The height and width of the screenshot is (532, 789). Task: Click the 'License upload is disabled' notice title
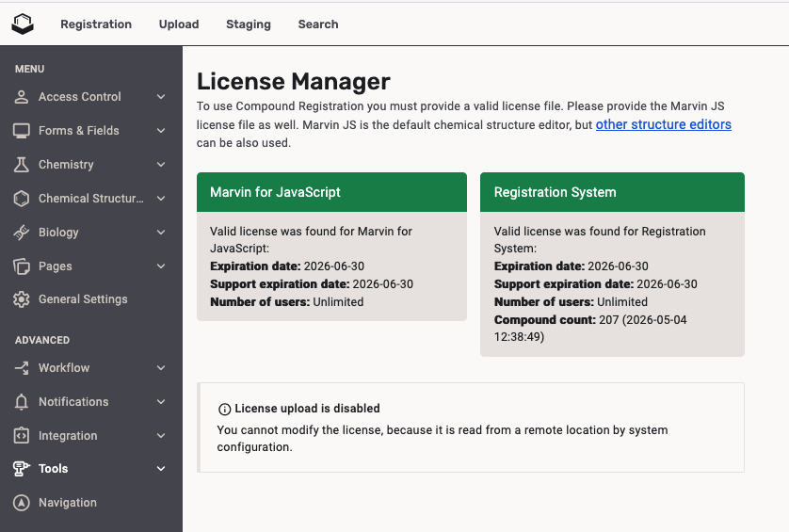pyautogui.click(x=307, y=409)
